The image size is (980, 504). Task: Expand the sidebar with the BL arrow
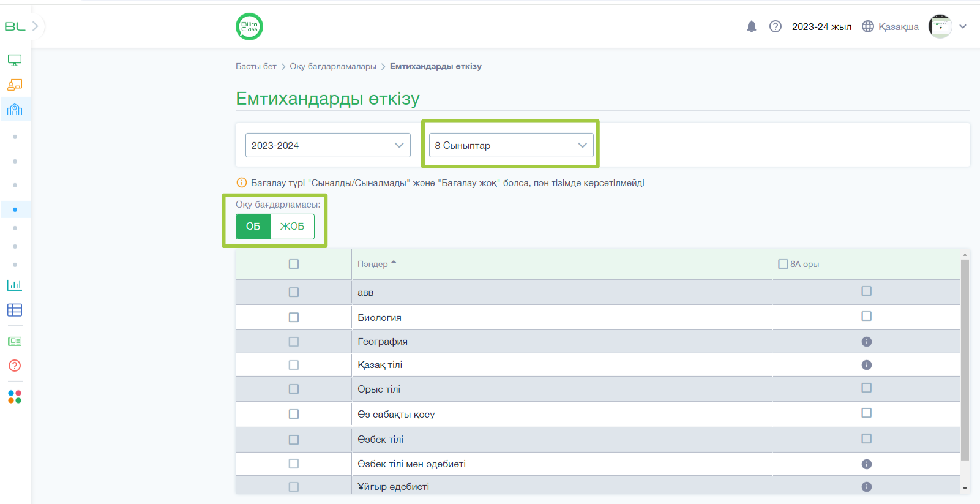click(x=35, y=26)
